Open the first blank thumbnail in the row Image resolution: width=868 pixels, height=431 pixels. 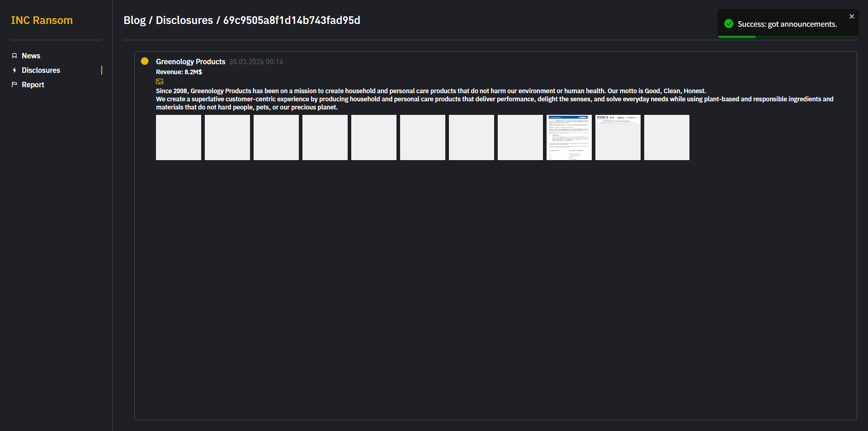tap(179, 137)
